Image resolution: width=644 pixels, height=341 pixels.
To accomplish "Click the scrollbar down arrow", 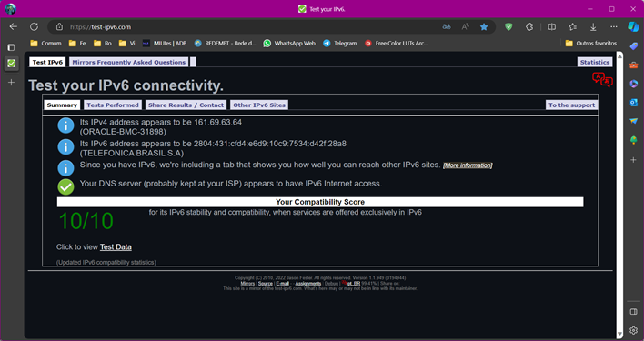I will 619,335.
